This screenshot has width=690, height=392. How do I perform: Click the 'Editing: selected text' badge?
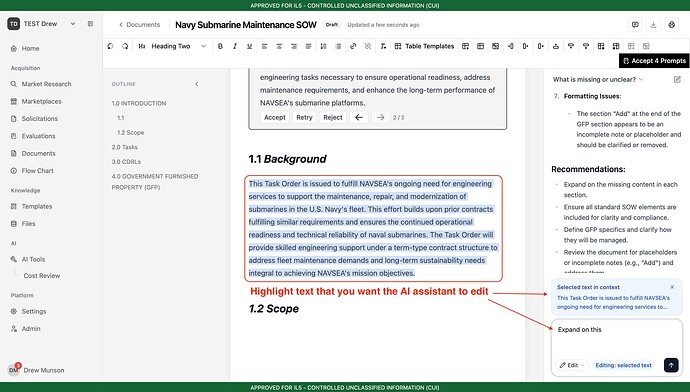coord(623,365)
